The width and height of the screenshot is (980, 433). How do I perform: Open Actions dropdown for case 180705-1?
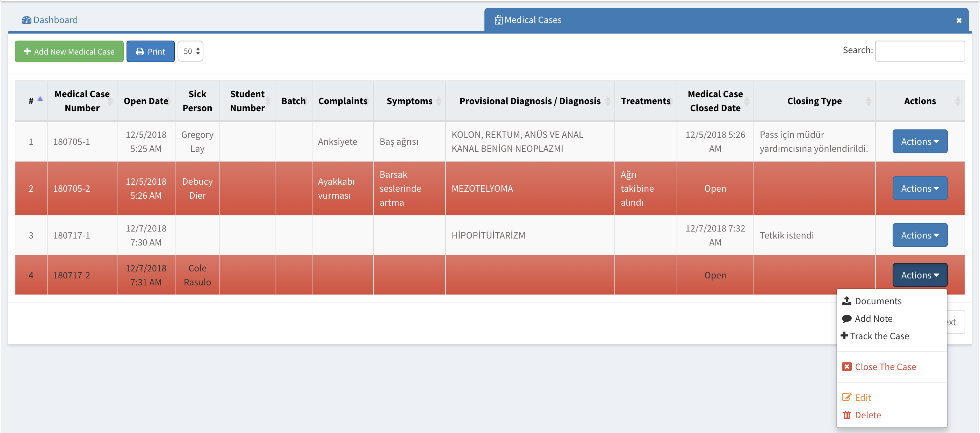[920, 141]
